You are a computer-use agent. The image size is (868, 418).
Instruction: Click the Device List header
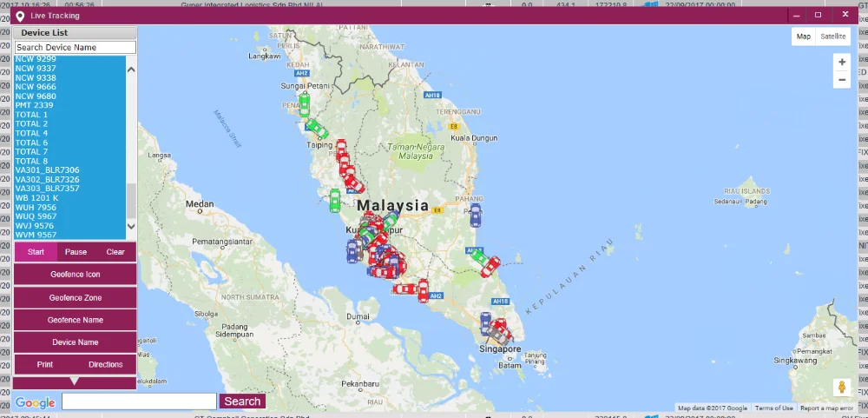(x=75, y=33)
